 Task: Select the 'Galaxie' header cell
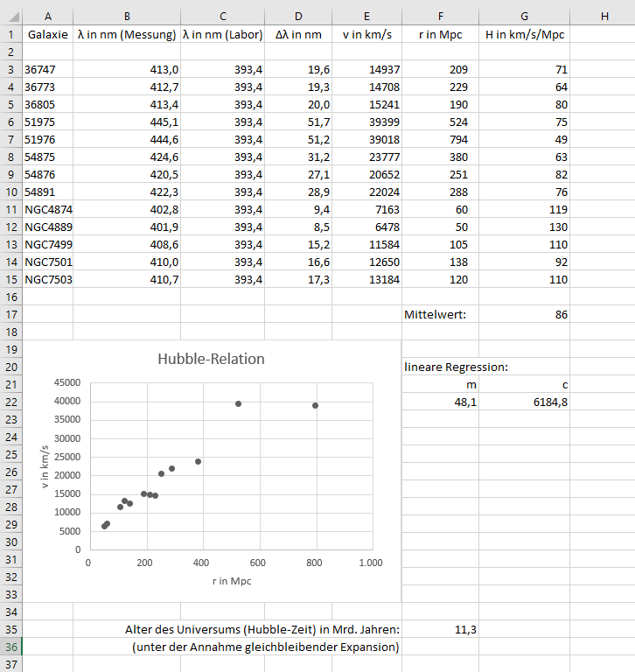47,34
